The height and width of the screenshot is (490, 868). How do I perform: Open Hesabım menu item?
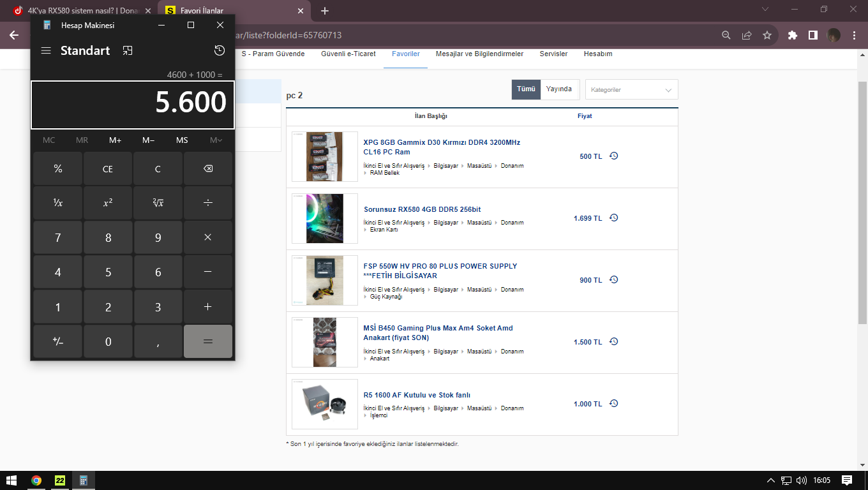click(598, 54)
